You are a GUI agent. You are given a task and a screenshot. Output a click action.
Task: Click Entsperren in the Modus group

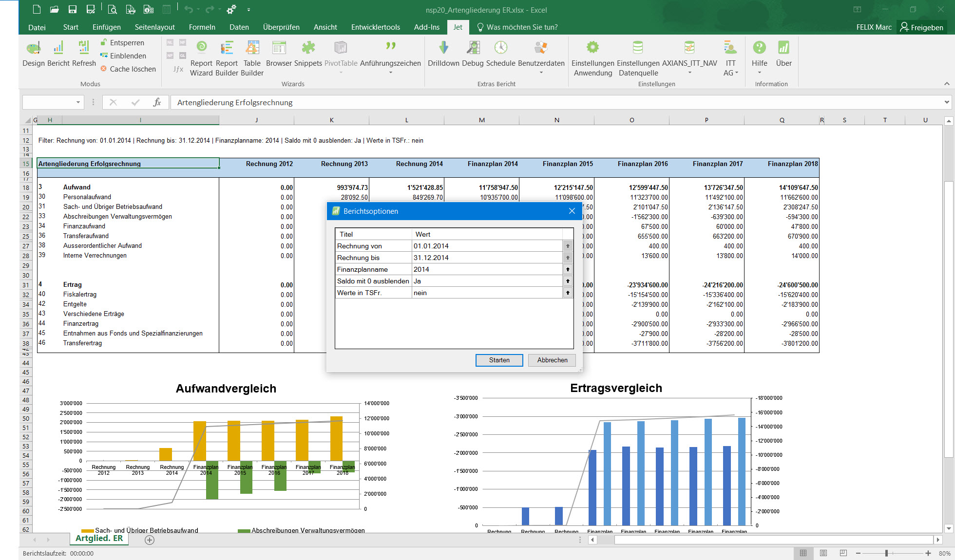pyautogui.click(x=122, y=43)
